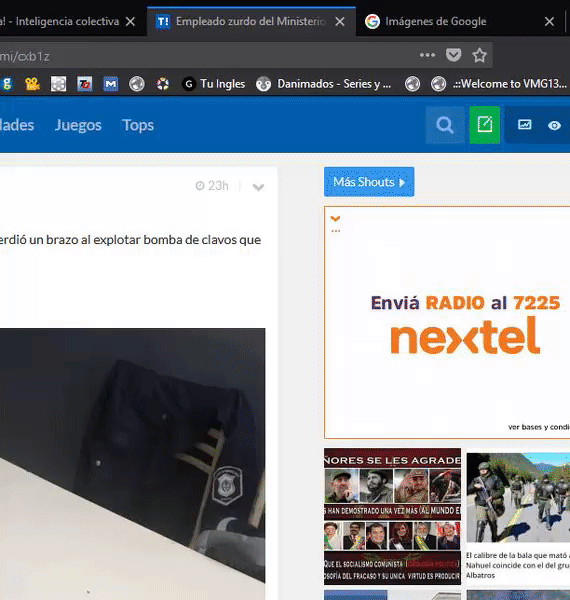Click the 23h timestamp
The height and width of the screenshot is (600, 570).
click(212, 186)
